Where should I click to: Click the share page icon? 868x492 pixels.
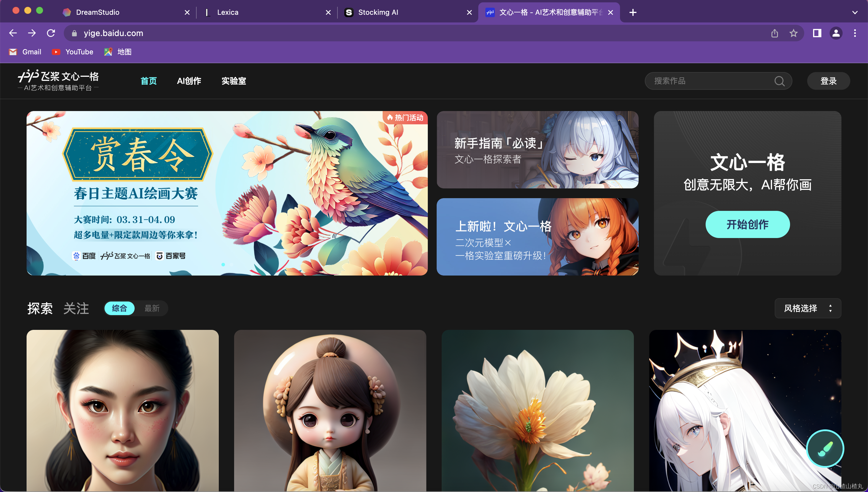[x=774, y=33]
